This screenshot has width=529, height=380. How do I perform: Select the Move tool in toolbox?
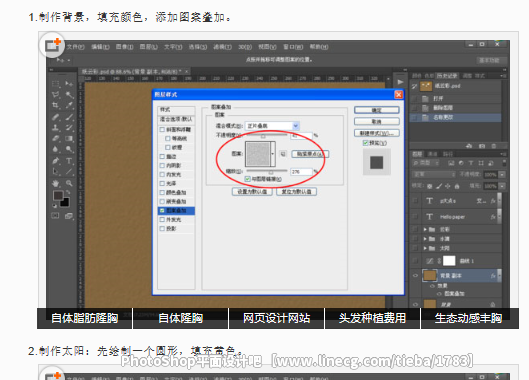pos(69,84)
